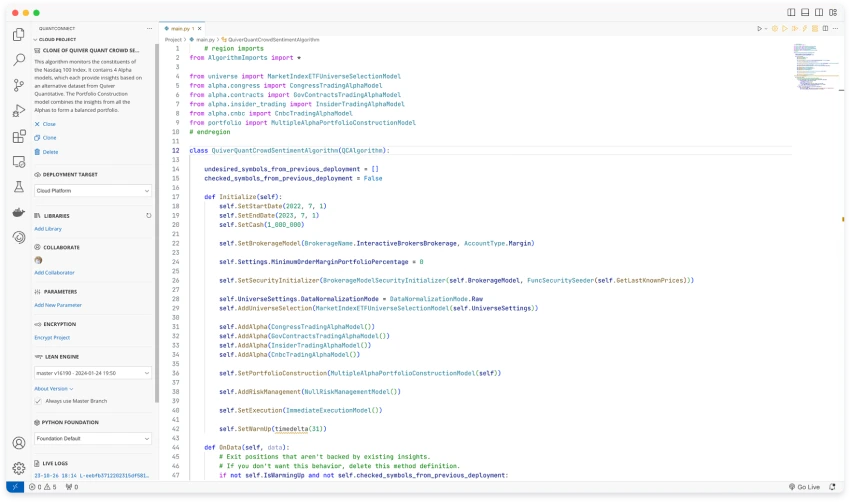
Task: Click the 'self.SetWarmUp(timedelta(31))' line
Action: click(273, 429)
